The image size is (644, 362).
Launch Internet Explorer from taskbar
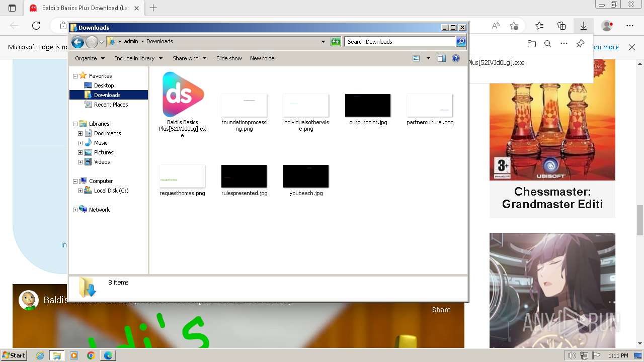pos(40,355)
